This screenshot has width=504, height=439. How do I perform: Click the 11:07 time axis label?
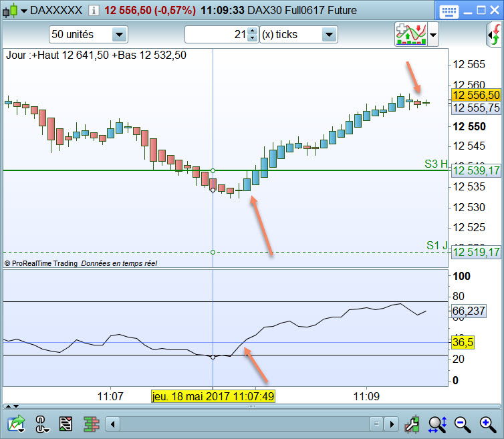point(110,396)
